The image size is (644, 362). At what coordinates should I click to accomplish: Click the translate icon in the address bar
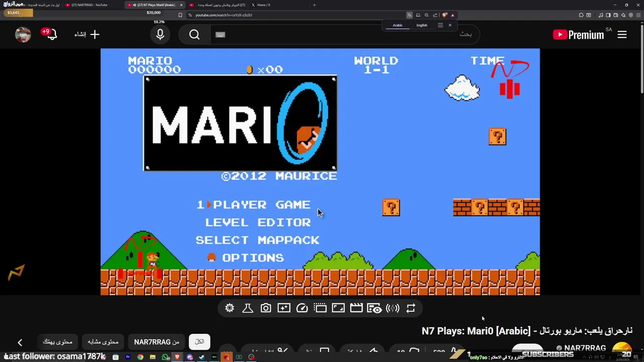pyautogui.click(x=409, y=15)
